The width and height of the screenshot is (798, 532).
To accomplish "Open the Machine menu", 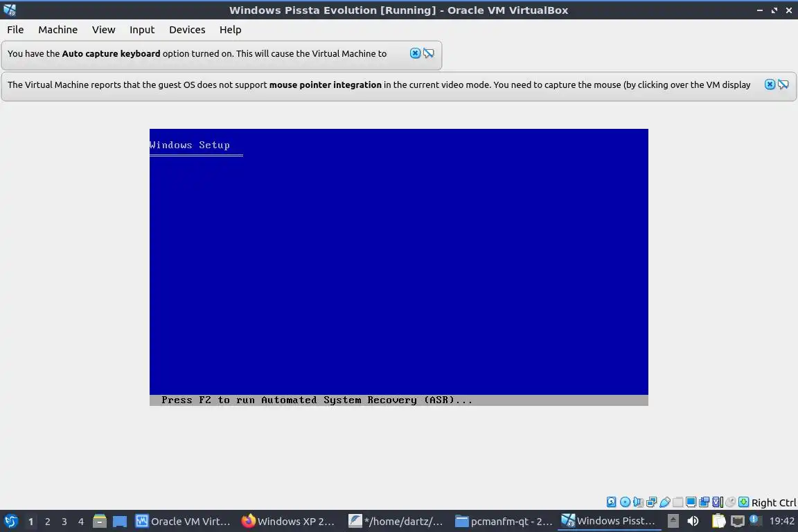I will tap(58, 30).
